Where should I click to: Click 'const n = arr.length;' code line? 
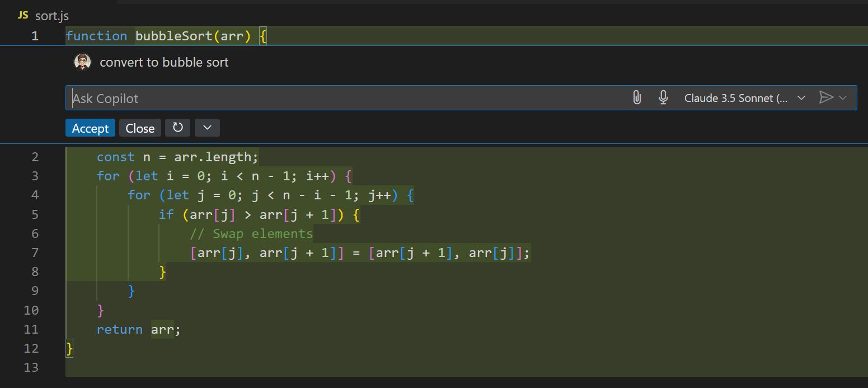tap(177, 157)
